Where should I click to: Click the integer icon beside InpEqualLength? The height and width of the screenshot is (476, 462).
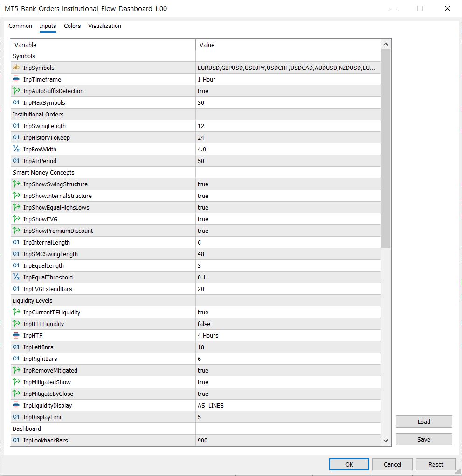point(16,265)
